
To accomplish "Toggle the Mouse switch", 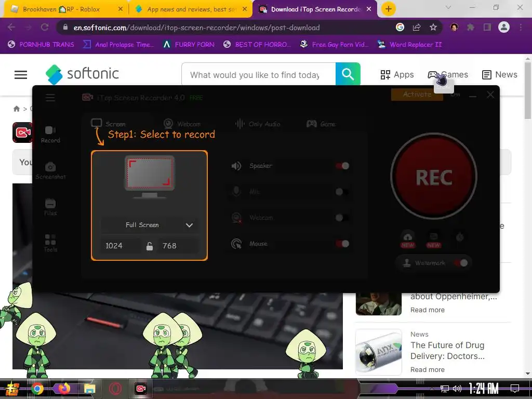I will point(342,244).
